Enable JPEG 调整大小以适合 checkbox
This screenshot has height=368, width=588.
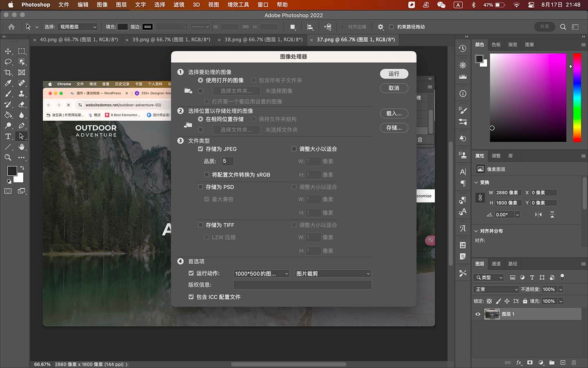[294, 149]
